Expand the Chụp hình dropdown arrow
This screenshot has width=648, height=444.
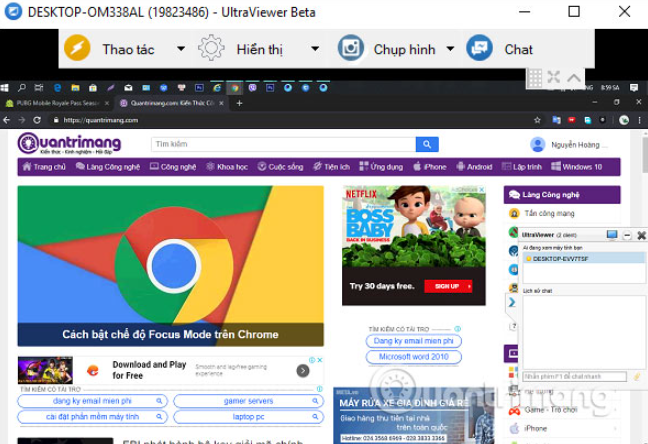coord(450,49)
